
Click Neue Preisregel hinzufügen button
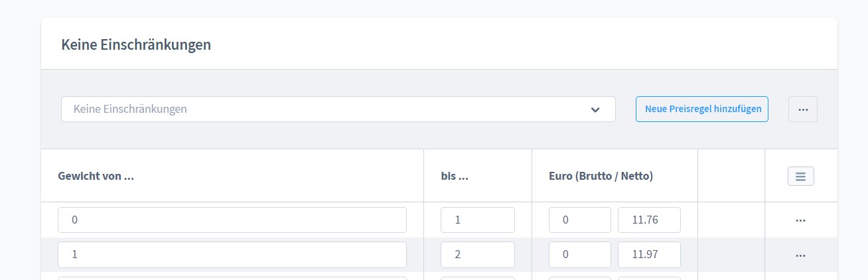(x=702, y=109)
